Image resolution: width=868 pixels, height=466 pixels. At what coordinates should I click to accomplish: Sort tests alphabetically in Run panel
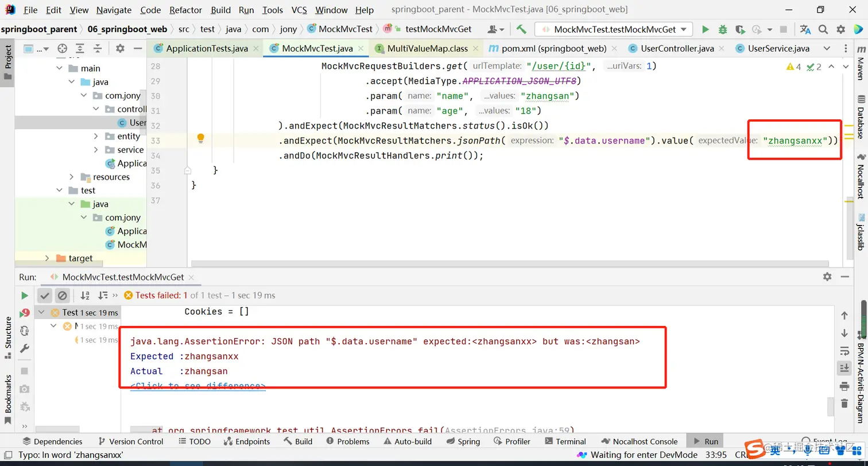[85, 296]
